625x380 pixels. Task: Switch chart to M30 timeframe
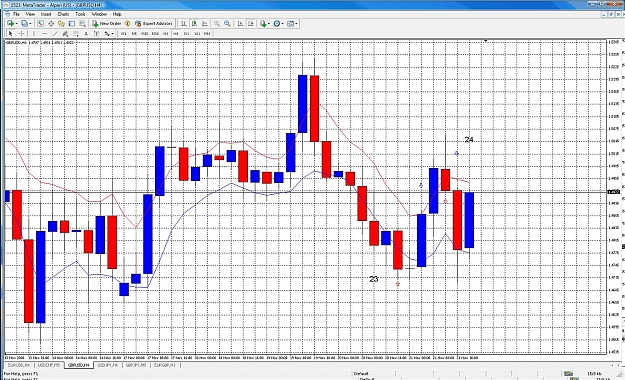pos(155,33)
